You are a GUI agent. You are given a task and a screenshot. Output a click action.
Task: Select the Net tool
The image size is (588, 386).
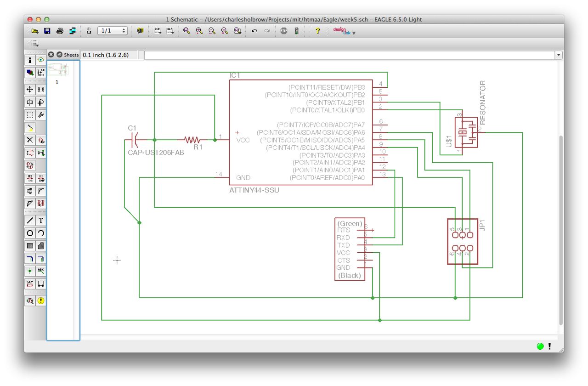41,259
